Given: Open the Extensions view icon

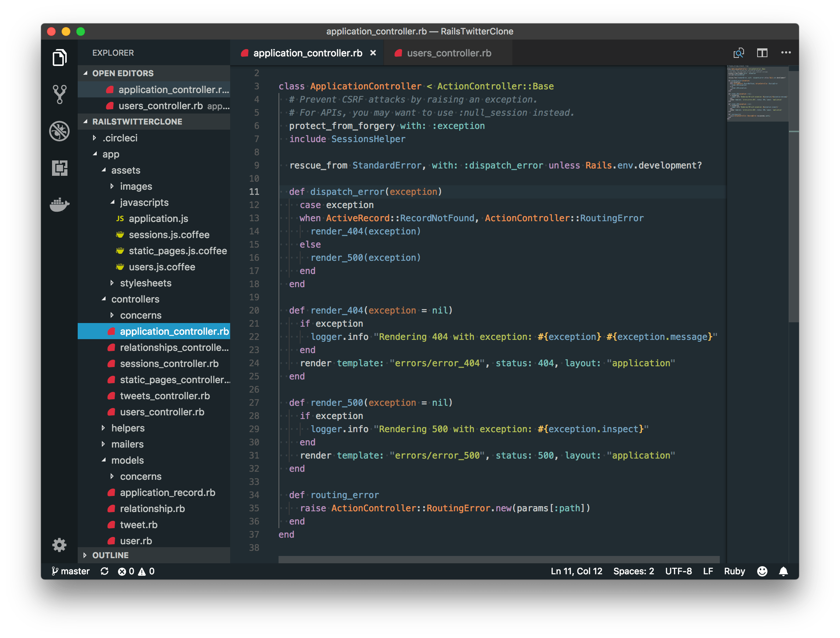Looking at the screenshot, I should pos(59,168).
